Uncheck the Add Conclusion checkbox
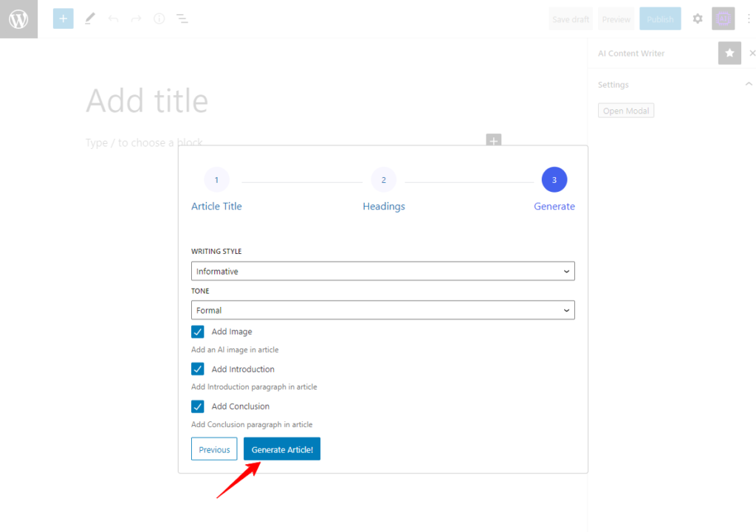 pyautogui.click(x=198, y=407)
